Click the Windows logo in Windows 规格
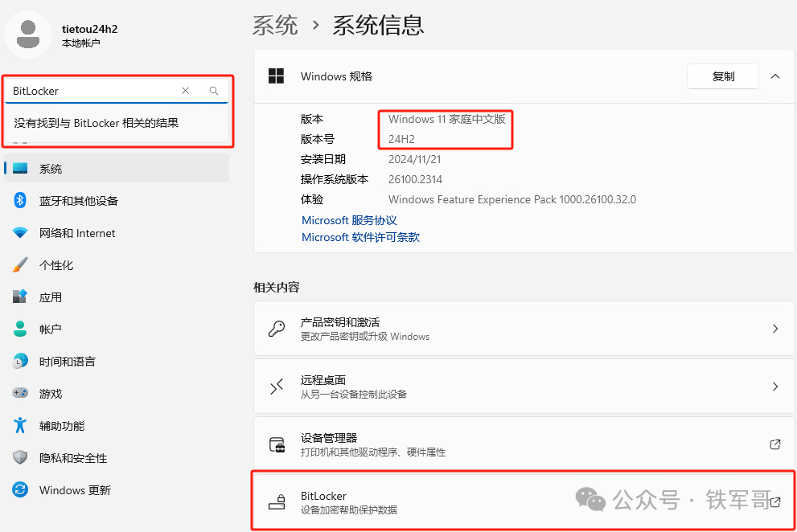This screenshot has height=532, width=797. tap(276, 76)
